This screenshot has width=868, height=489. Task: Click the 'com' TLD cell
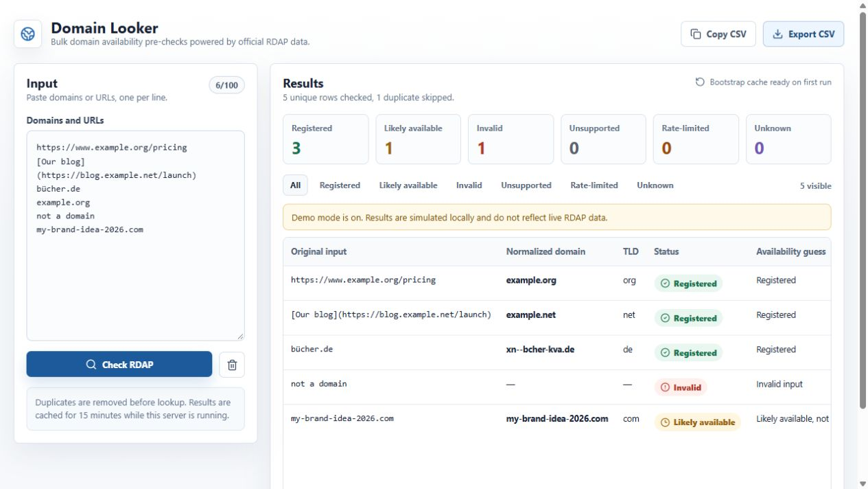coord(631,418)
